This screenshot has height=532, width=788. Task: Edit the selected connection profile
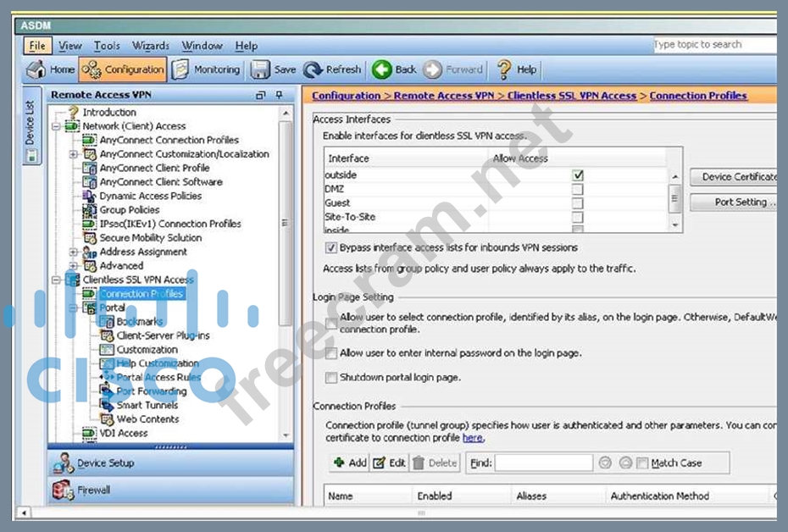[389, 463]
